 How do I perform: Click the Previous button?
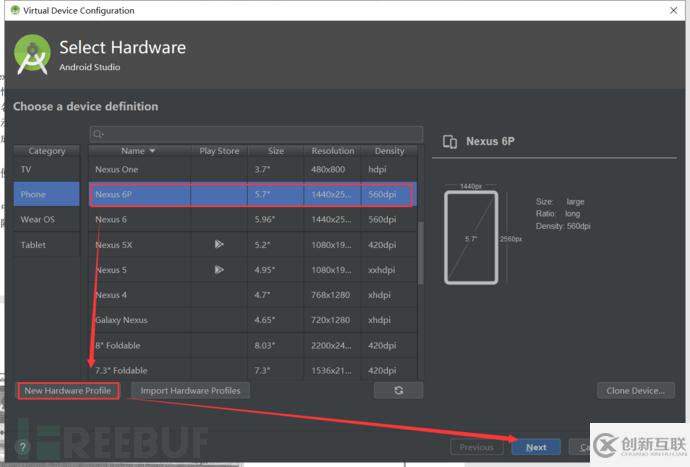(476, 447)
